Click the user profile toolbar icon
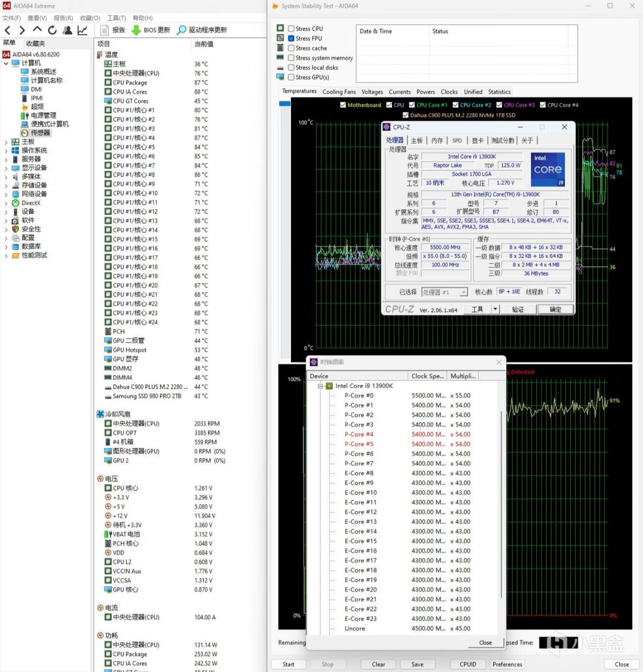643x672 pixels. point(67,30)
